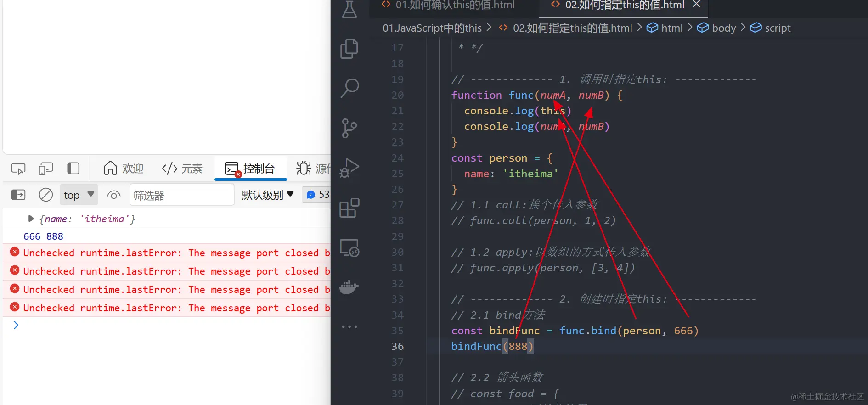The height and width of the screenshot is (405, 868).
Task: Toggle the DevTools dock side panel icon
Action: 73,169
